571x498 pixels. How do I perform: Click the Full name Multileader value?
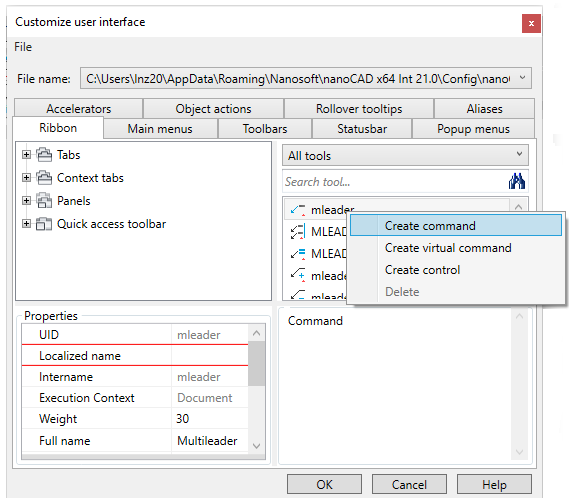[209, 440]
